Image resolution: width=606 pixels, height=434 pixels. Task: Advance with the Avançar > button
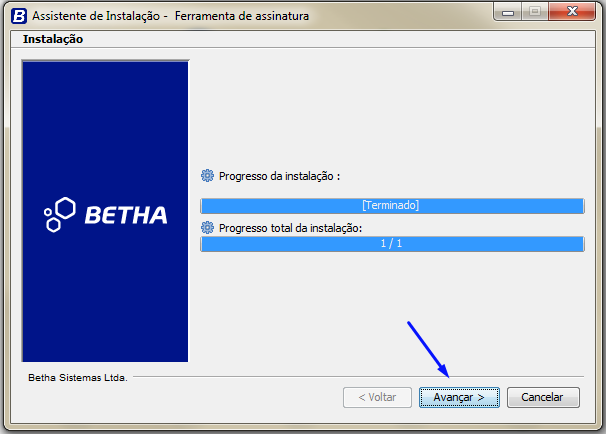click(459, 397)
